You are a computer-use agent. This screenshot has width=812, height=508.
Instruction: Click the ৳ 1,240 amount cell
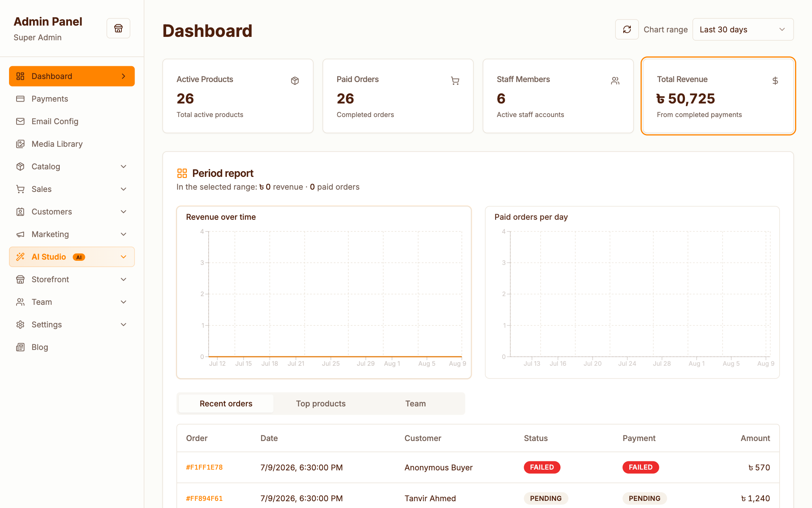pyautogui.click(x=755, y=498)
